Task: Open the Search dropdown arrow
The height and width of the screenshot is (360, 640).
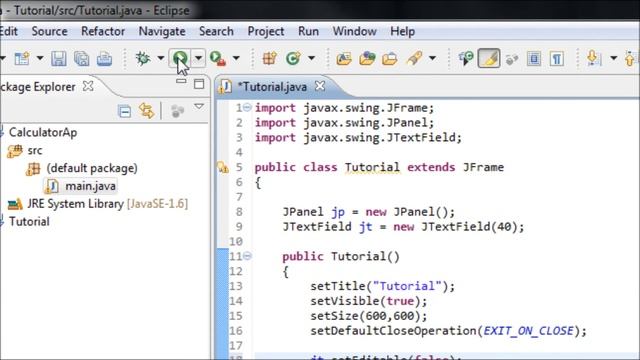Action: click(x=432, y=58)
